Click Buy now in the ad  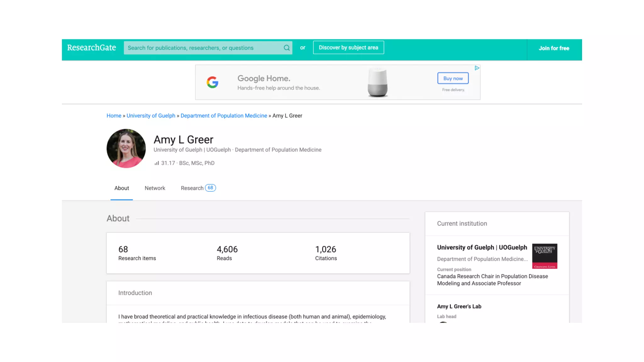(453, 78)
